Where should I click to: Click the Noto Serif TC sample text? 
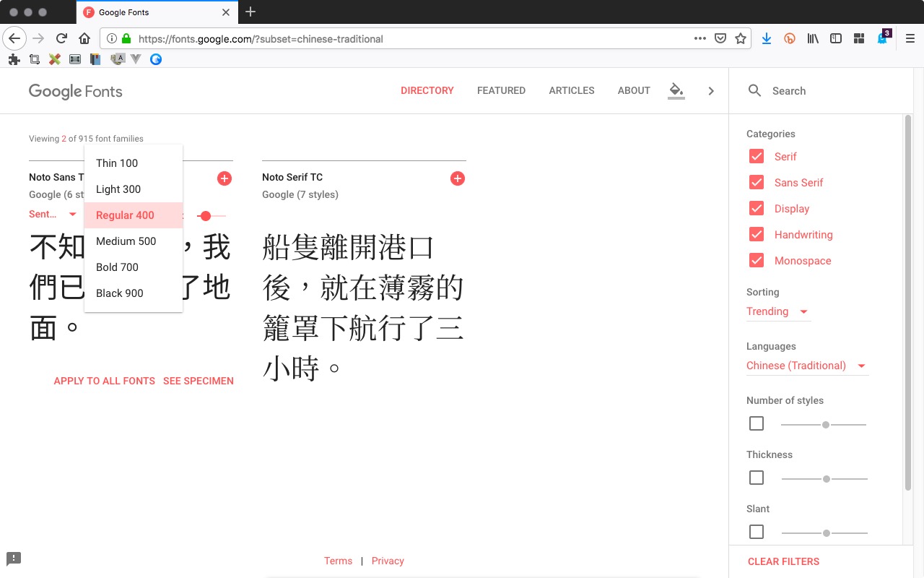point(363,308)
